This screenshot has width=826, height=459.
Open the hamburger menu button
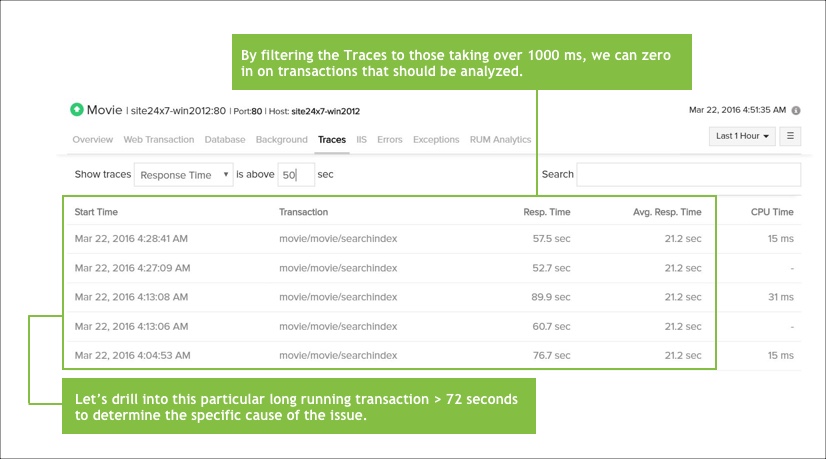coord(790,136)
